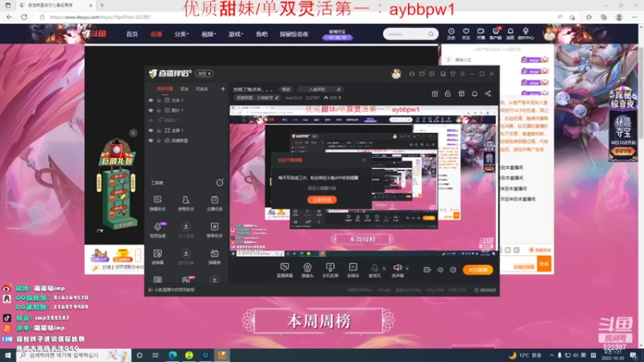Image resolution: width=644 pixels, height=362 pixels.
Task: Click the 自定义提醒内容 input field
Action: (x=322, y=188)
